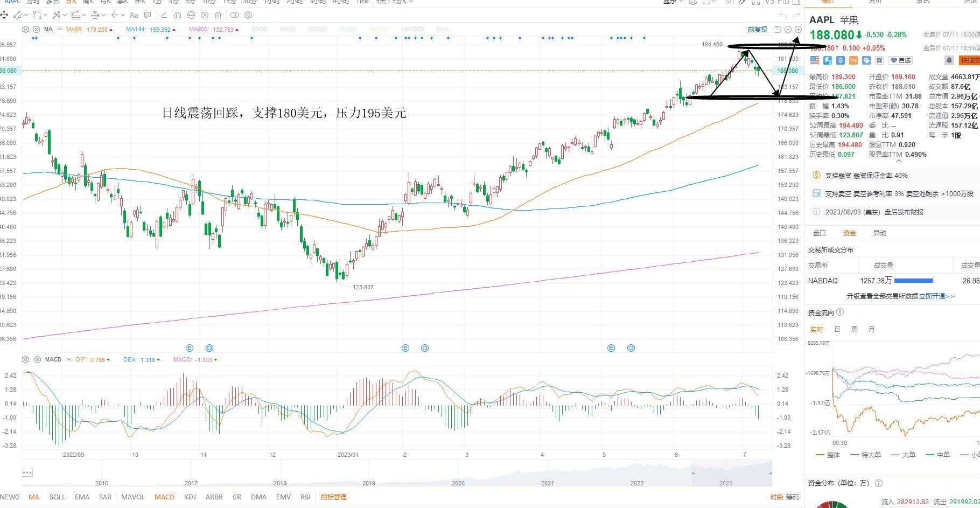This screenshot has width=980, height=508.
Task: Open MACD indicator settings gear
Action: [x=25, y=359]
